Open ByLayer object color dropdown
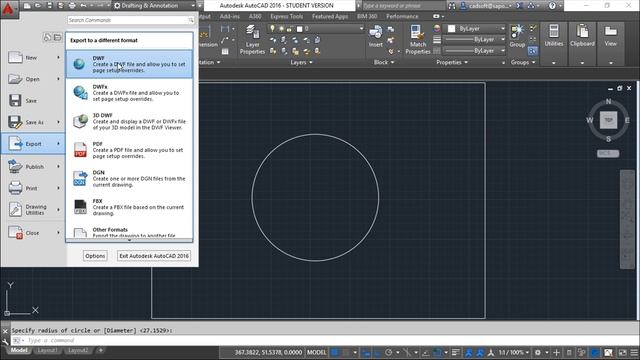Viewport: 640px width, 360px height. [476, 29]
